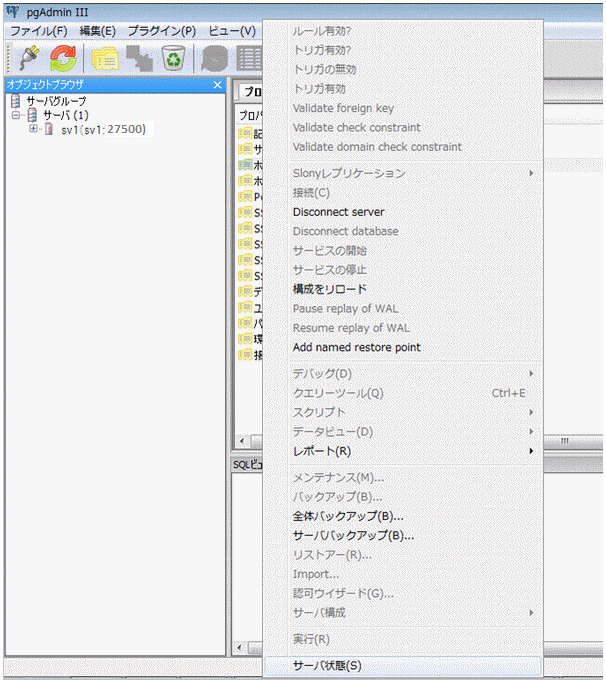
Task: Click the サーバ (1) server icon
Action: pos(32,115)
